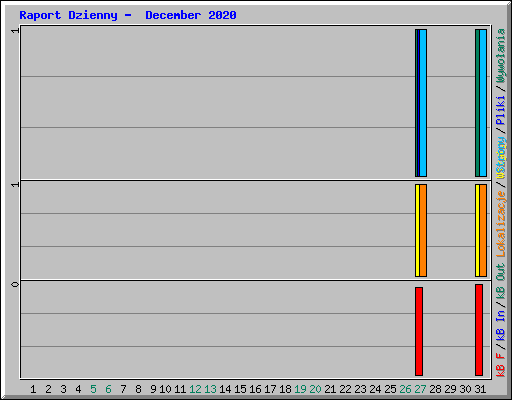The height and width of the screenshot is (400, 512).
Task: Click day label 21 on the x-axis
Action: point(330,389)
